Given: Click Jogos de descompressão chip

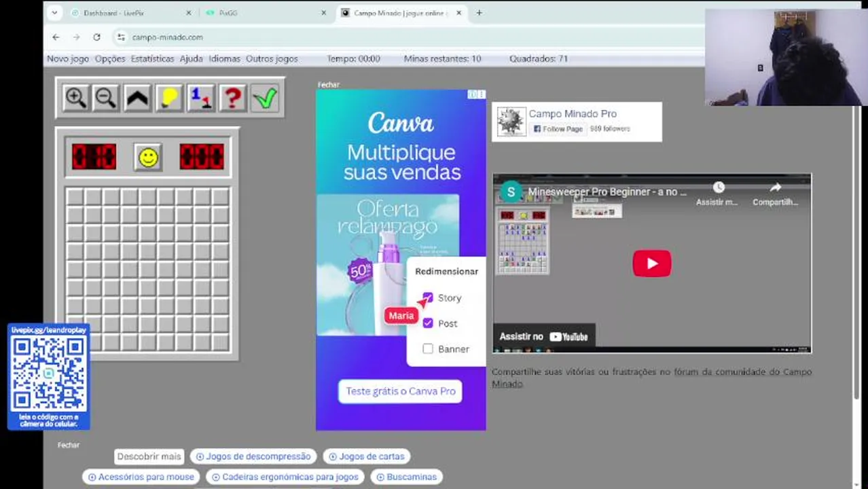Looking at the screenshot, I should coord(253,456).
